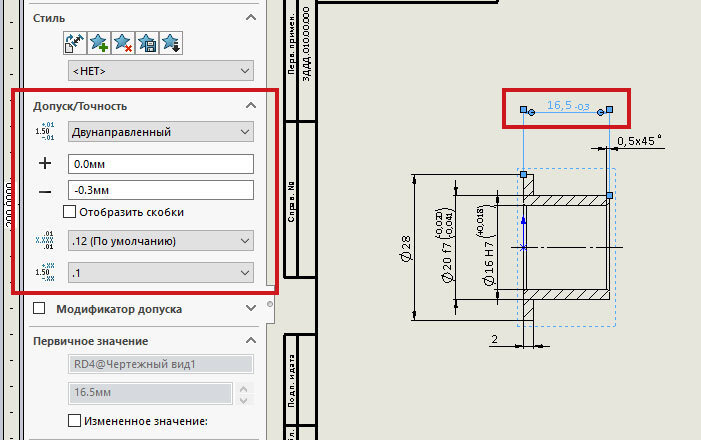Viewport: 701px width, 440px height.
Task: Click the tolerance type icon beside Двунаправленный
Action: [45, 131]
